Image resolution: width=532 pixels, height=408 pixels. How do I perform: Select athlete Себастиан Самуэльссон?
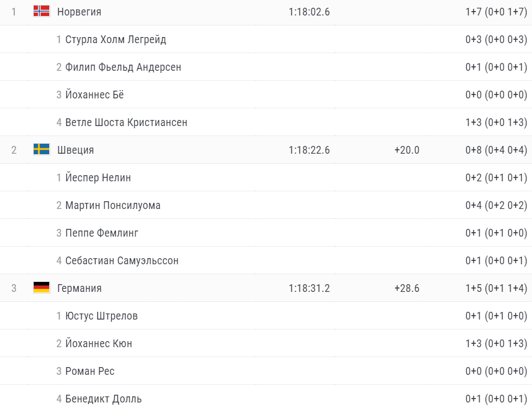pyautogui.click(x=122, y=260)
